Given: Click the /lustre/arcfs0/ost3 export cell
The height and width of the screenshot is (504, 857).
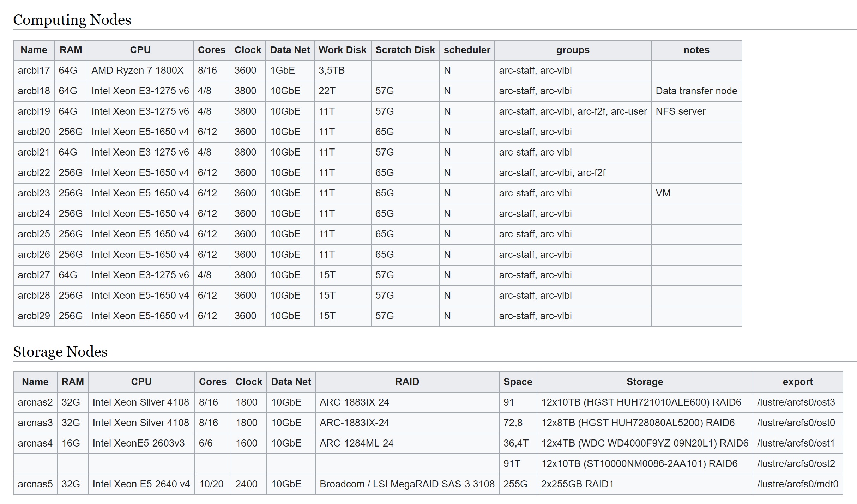Looking at the screenshot, I should [798, 402].
